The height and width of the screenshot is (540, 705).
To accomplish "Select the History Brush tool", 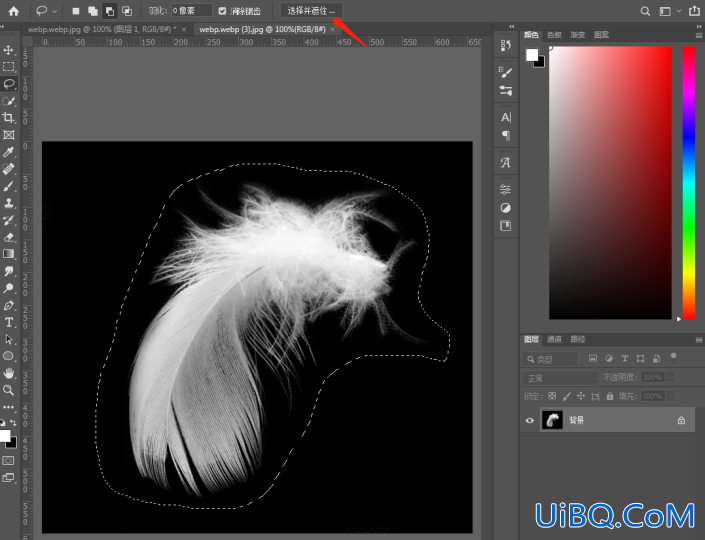I will point(9,220).
